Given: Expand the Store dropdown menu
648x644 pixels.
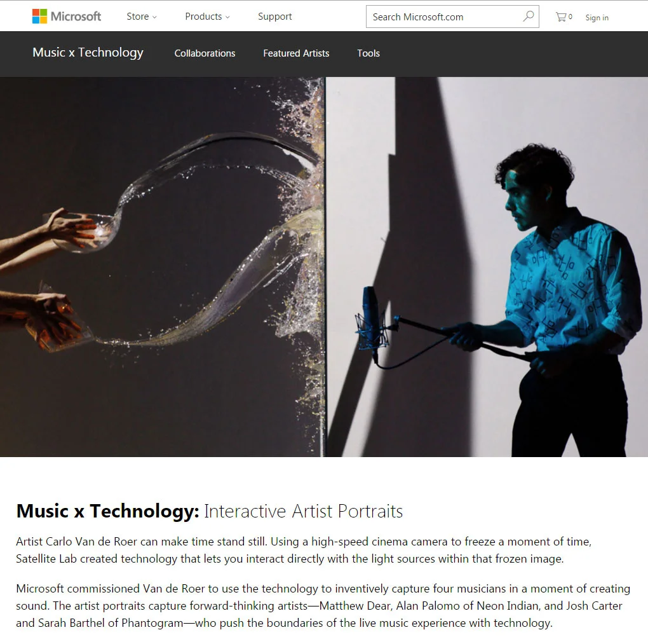Looking at the screenshot, I should coord(142,17).
